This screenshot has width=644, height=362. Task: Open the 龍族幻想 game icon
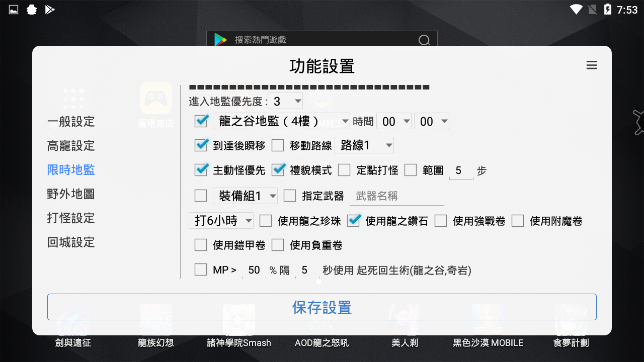point(156,322)
